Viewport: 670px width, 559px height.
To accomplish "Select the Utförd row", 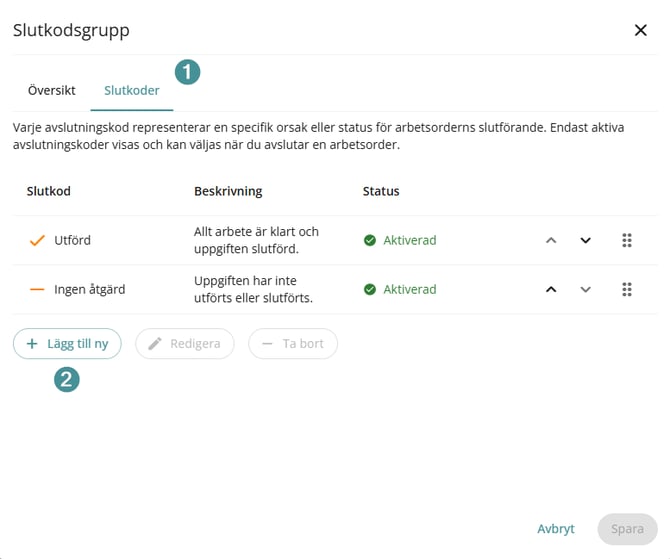I will click(x=335, y=240).
